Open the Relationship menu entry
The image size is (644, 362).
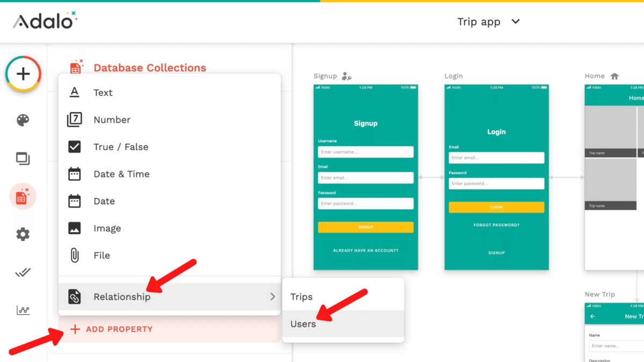(170, 297)
